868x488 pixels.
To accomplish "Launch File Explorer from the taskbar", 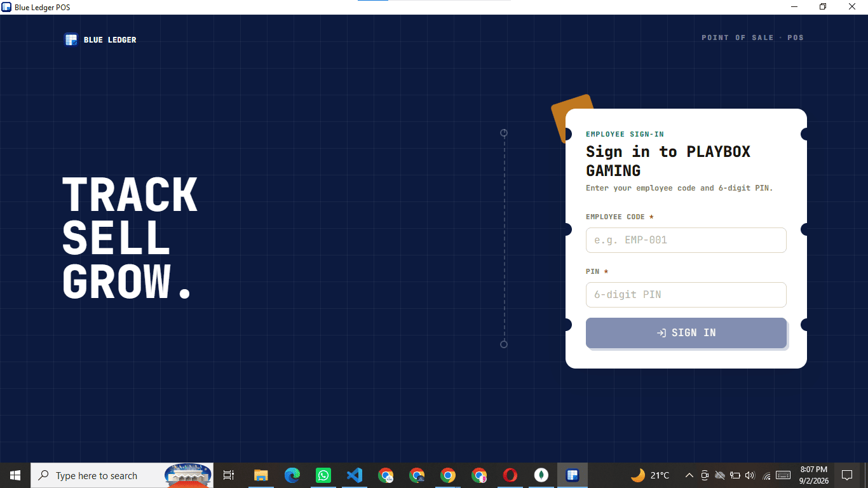I will tap(261, 475).
